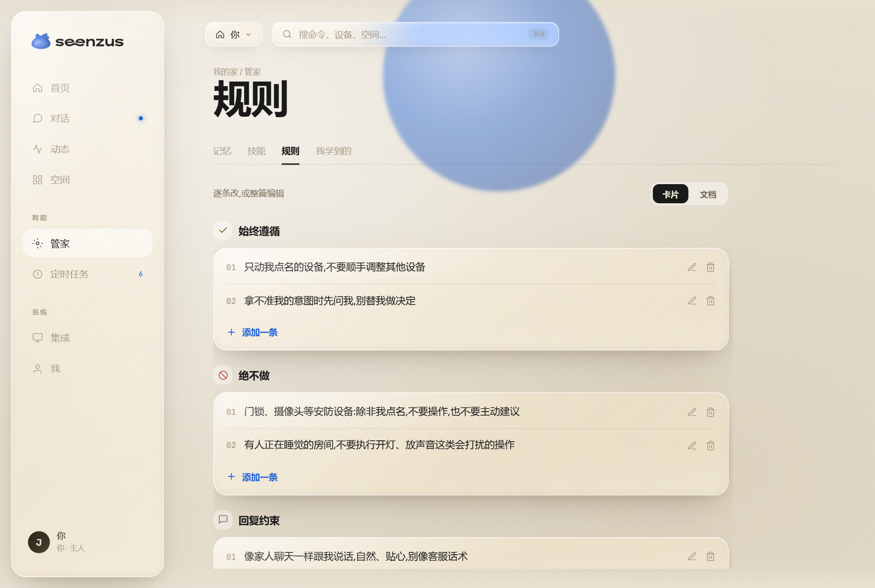Viewport: 875px width, 588px height.
Task: Delete the rule about 门锁、摄像头等安防设备
Action: point(710,412)
